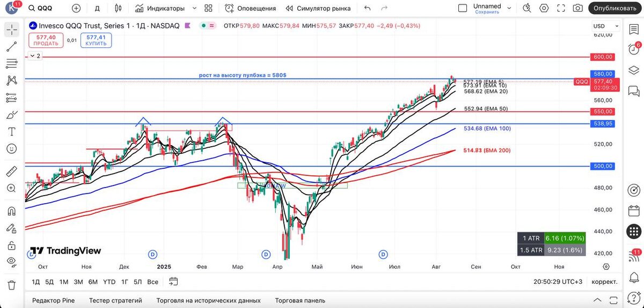The width and height of the screenshot is (644, 308).
Task: Open the quick search lightning icon
Action: [x=527, y=8]
